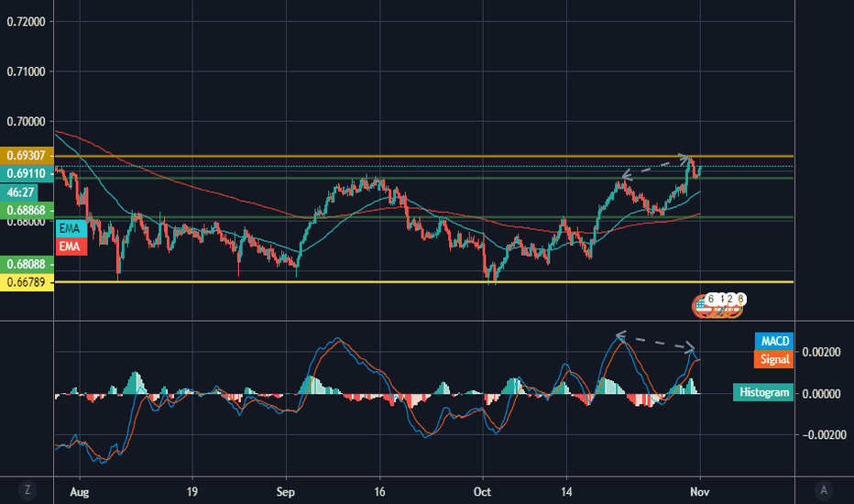Viewport: 854px width, 504px height.
Task: Select the dashed arrow on MACD peaks
Action: [x=656, y=342]
